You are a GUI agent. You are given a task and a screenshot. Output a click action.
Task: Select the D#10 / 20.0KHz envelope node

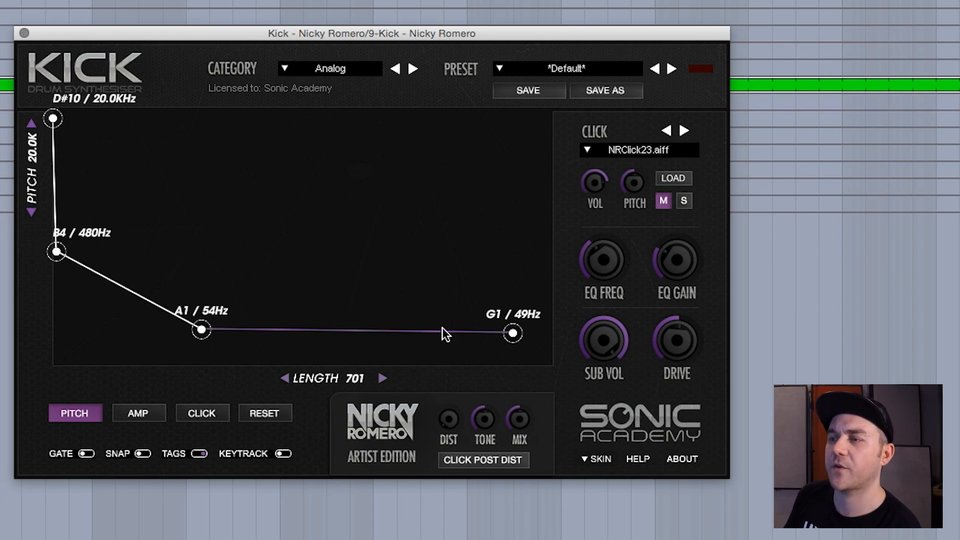[53, 118]
